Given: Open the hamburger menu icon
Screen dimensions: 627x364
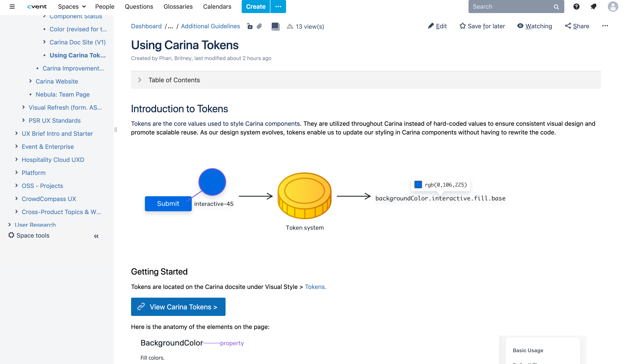Looking at the screenshot, I should point(12,7).
